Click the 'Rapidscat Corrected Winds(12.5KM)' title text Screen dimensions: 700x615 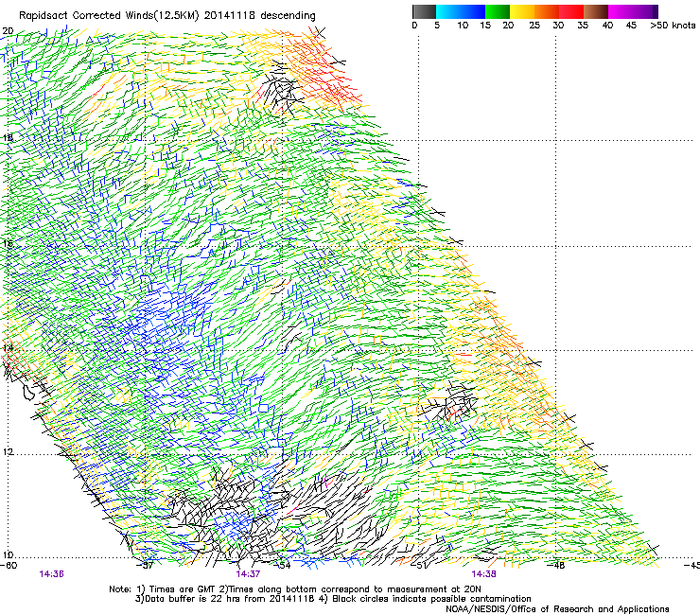click(x=109, y=16)
